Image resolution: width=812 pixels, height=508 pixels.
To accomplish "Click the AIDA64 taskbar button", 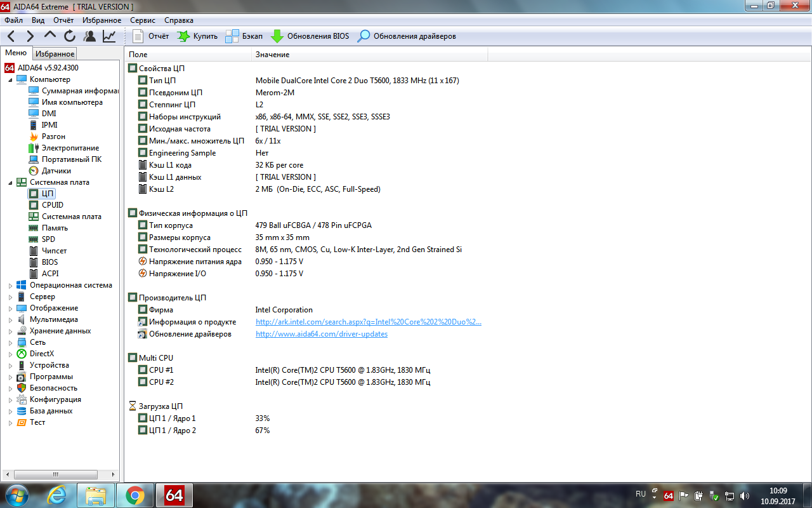I will 174,495.
